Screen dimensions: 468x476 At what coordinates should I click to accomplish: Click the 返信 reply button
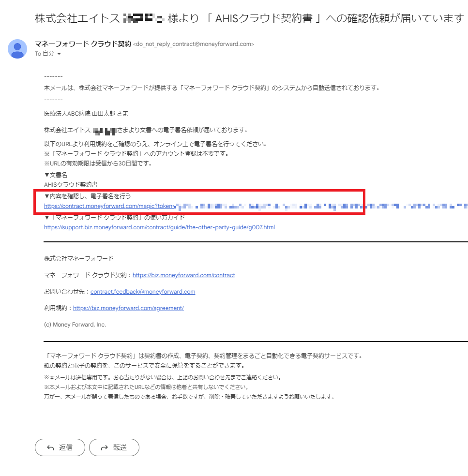click(60, 447)
